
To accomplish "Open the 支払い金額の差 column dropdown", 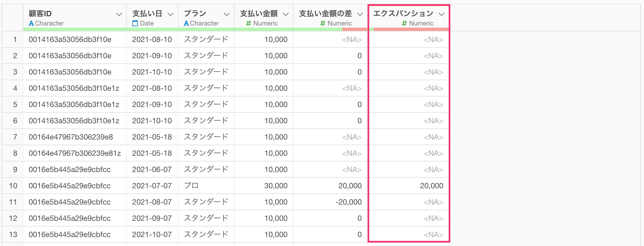I will pos(360,14).
